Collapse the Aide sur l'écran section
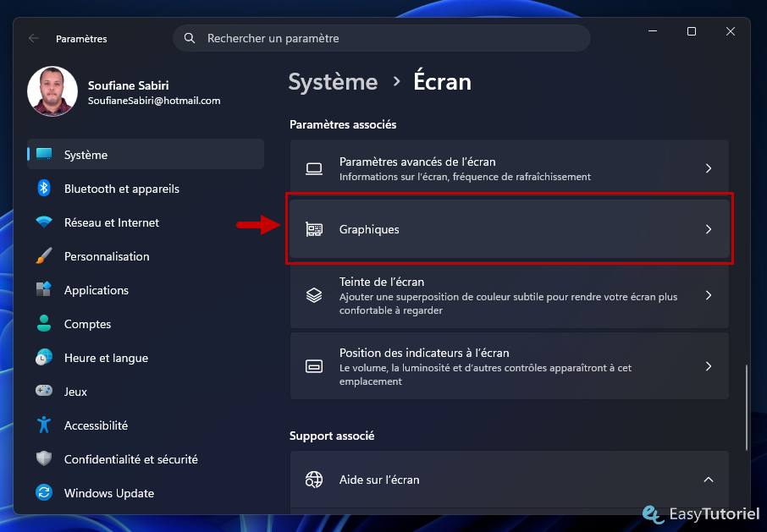 pos(709,480)
